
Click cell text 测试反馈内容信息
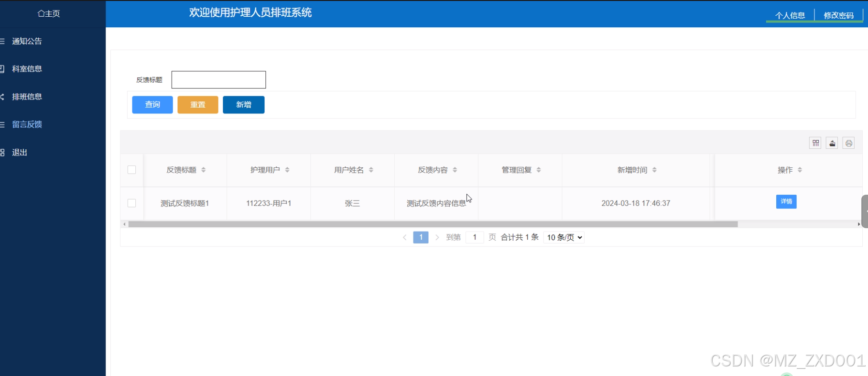pyautogui.click(x=436, y=203)
